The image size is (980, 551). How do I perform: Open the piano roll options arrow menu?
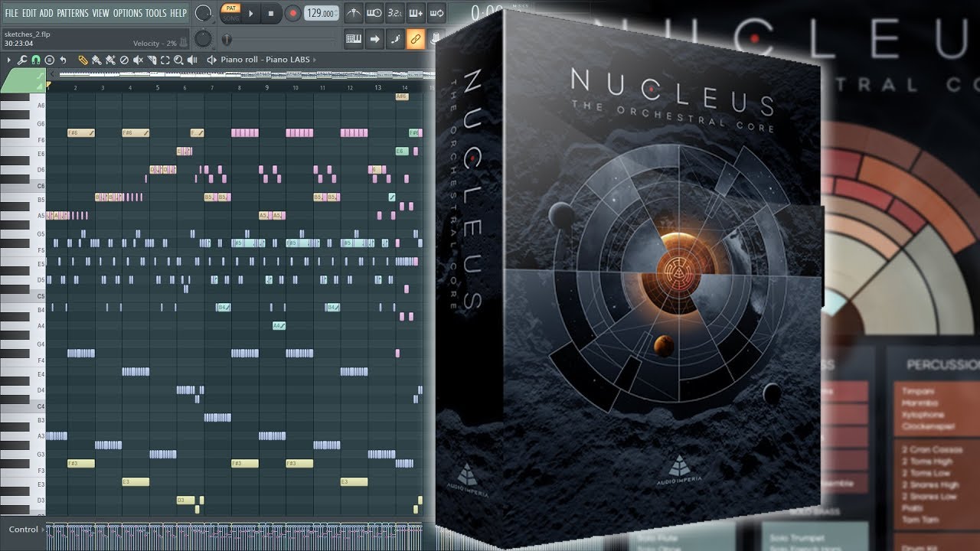tap(9, 60)
